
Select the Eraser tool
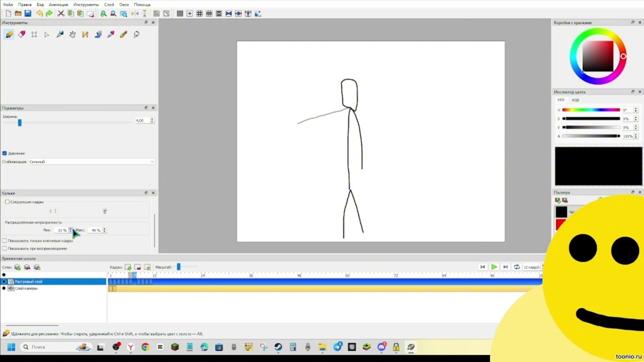pyautogui.click(x=22, y=34)
